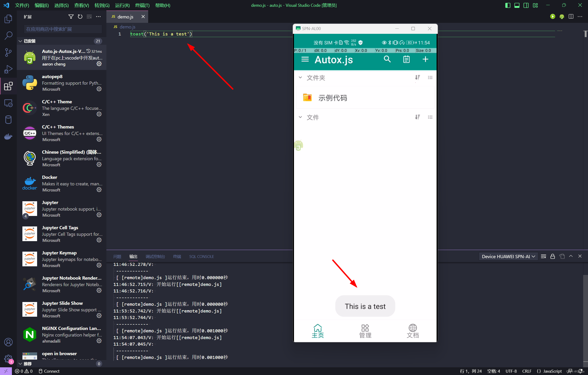This screenshot has width=588, height=375.
Task: Close the demo.js editor tab
Action: click(x=143, y=17)
